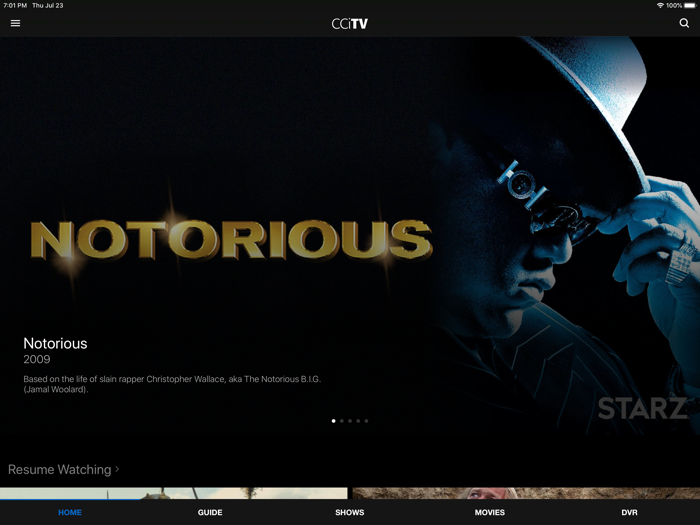Open the Notorious featured banner
The width and height of the screenshot is (700, 525).
(x=350, y=237)
